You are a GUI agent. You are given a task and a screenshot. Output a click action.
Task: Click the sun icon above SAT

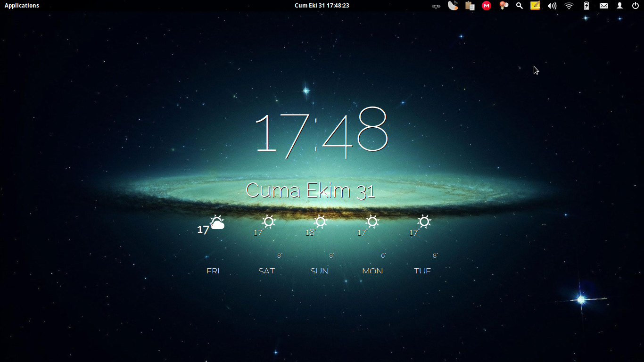(269, 221)
